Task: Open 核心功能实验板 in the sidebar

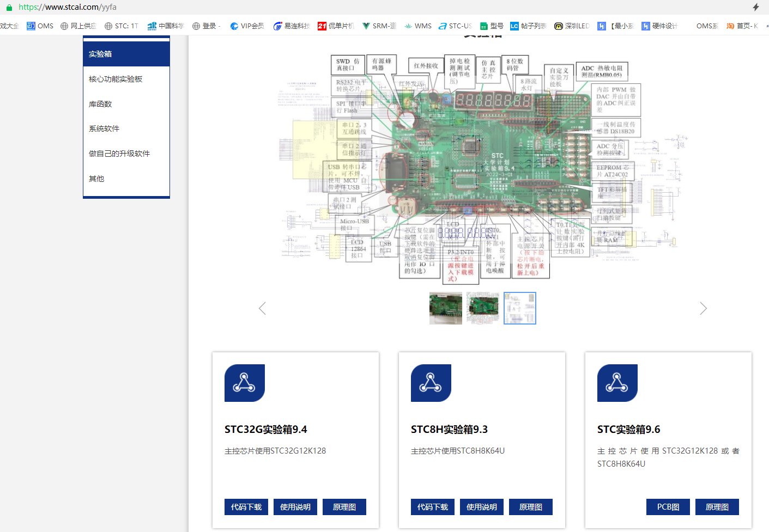Action: (126, 79)
